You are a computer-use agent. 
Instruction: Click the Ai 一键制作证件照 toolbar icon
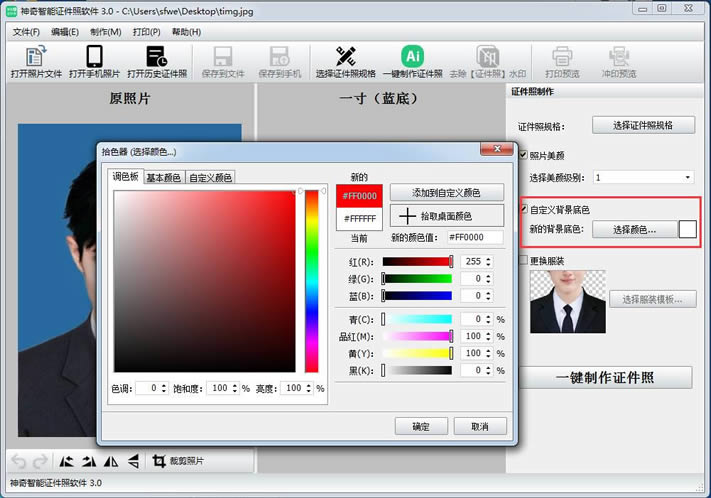click(x=413, y=62)
